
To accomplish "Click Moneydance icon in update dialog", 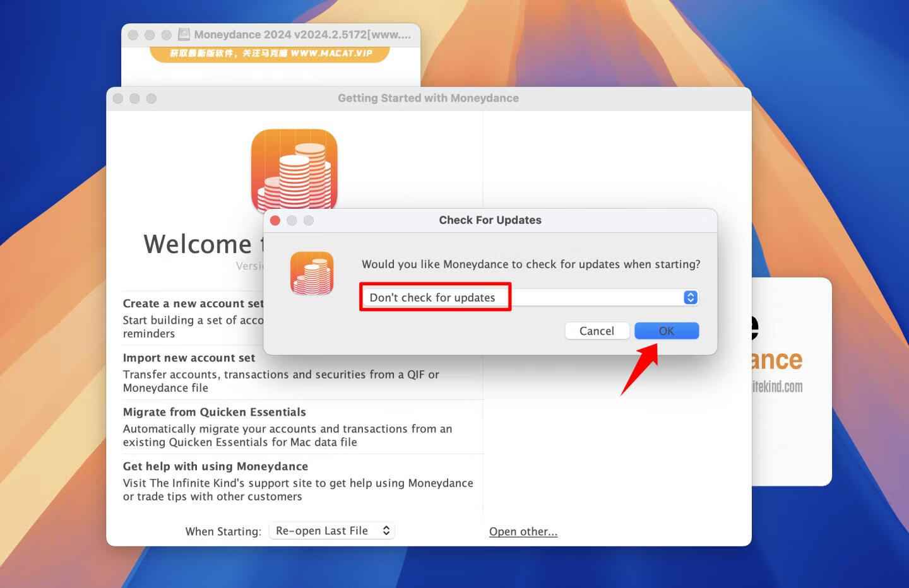I will coord(312,273).
